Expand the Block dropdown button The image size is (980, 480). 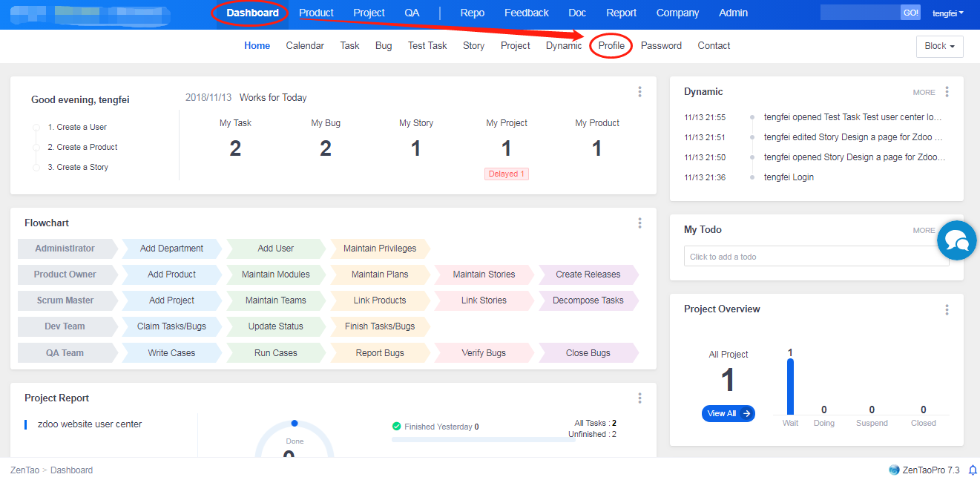pyautogui.click(x=939, y=46)
